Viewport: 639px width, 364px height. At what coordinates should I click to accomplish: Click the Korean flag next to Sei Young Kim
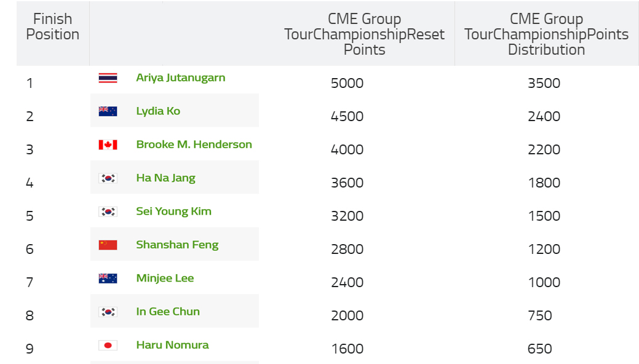coord(108,212)
